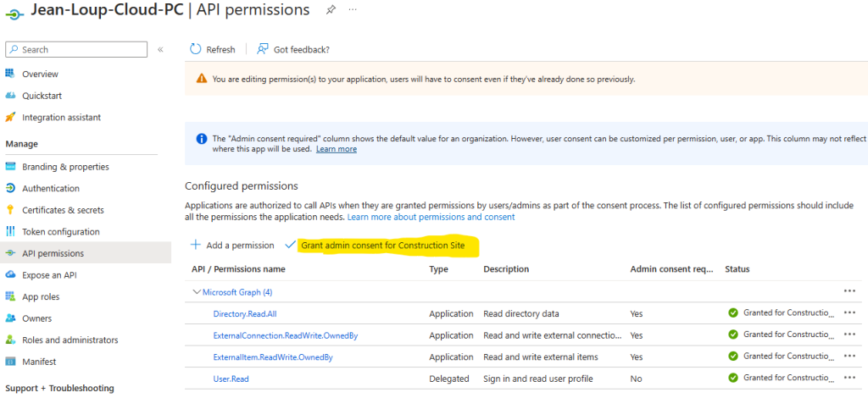This screenshot has height=398, width=868.
Task: Sort by API / Permissions name column header
Action: click(x=238, y=269)
